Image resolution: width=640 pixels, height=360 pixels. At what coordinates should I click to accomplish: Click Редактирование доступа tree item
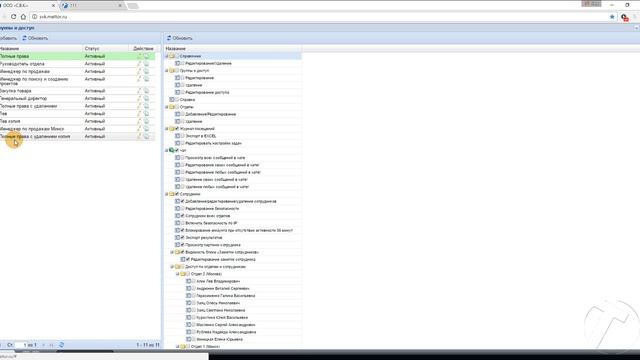pos(207,93)
